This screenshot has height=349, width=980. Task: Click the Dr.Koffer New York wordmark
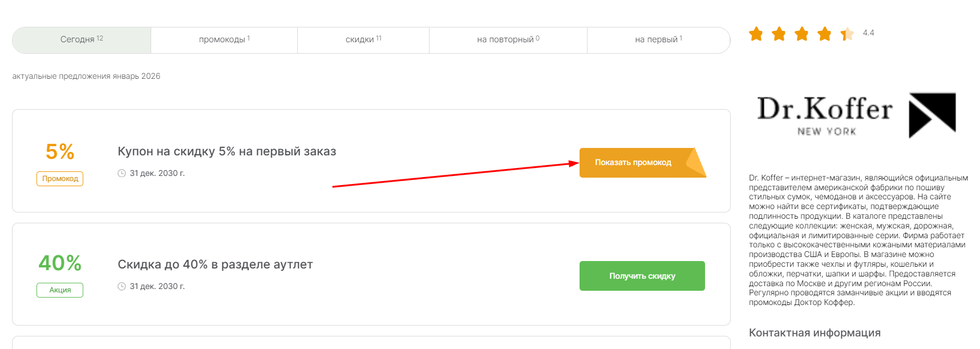coord(824,115)
